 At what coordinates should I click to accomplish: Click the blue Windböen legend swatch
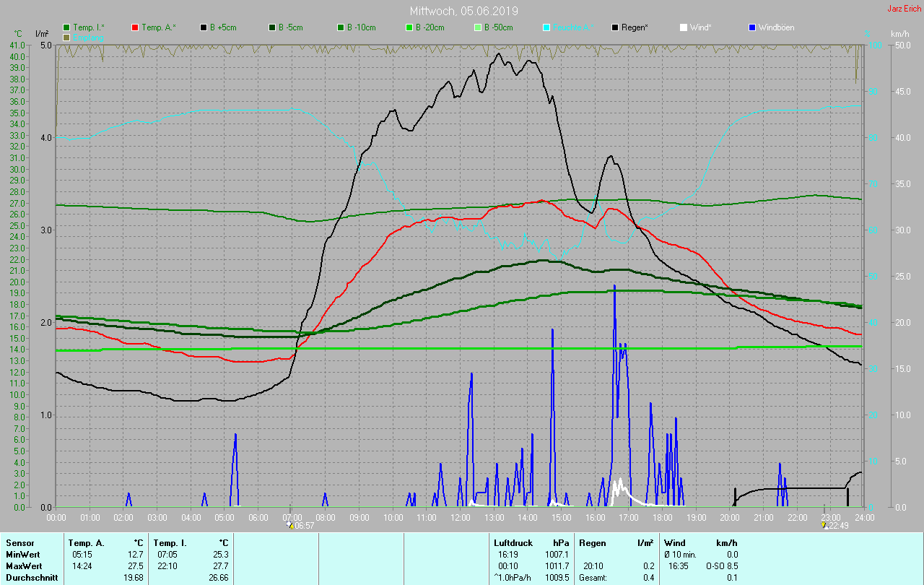click(752, 27)
